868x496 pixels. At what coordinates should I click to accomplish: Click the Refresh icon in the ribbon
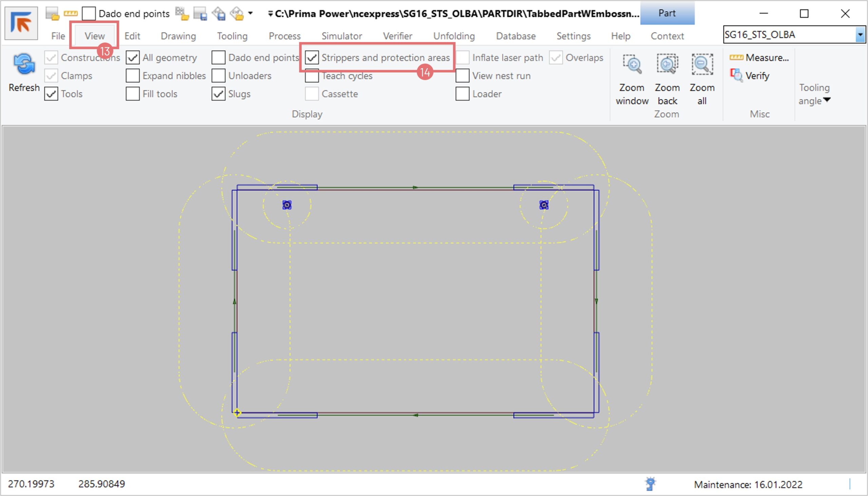[24, 65]
